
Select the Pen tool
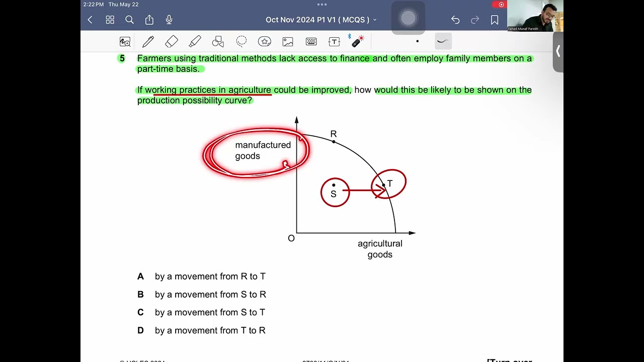(148, 42)
